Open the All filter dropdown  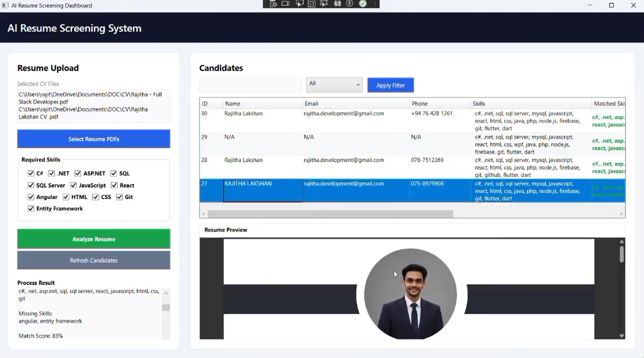pos(334,85)
